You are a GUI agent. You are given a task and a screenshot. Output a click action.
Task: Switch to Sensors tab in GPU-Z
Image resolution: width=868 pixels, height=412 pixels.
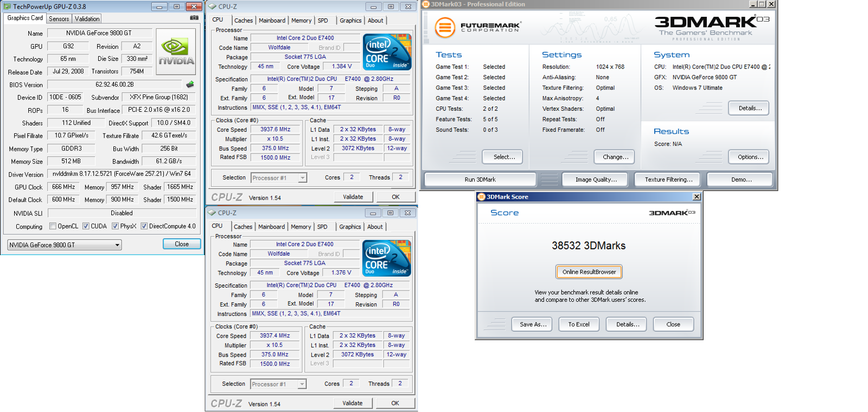pyautogui.click(x=59, y=18)
